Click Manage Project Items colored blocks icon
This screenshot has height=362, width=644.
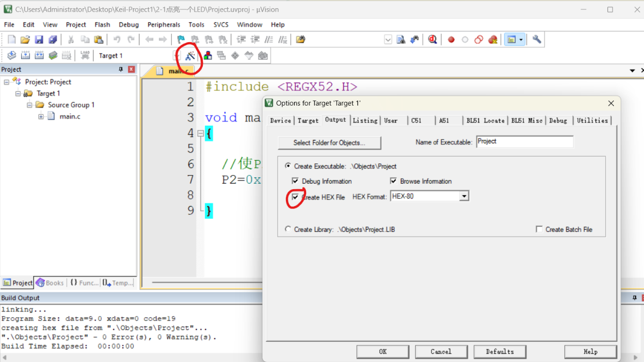pyautogui.click(x=208, y=56)
